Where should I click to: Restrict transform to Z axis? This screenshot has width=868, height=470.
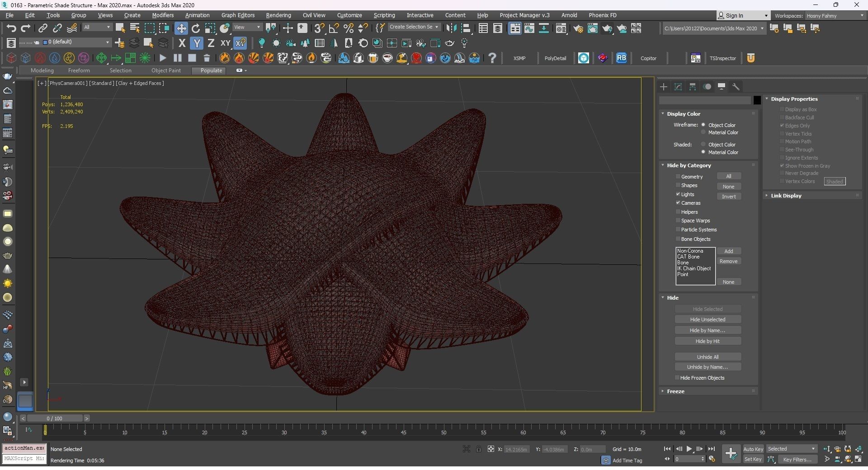pos(211,43)
